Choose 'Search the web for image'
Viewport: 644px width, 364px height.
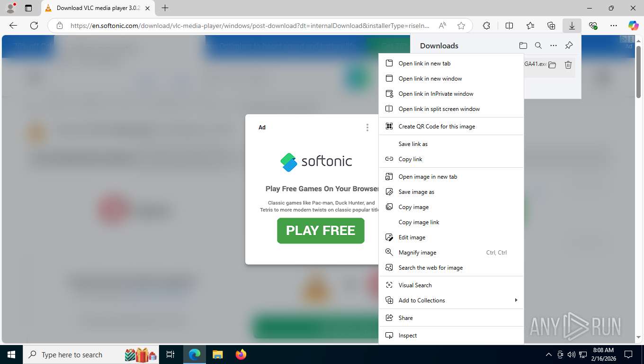click(x=451, y=268)
